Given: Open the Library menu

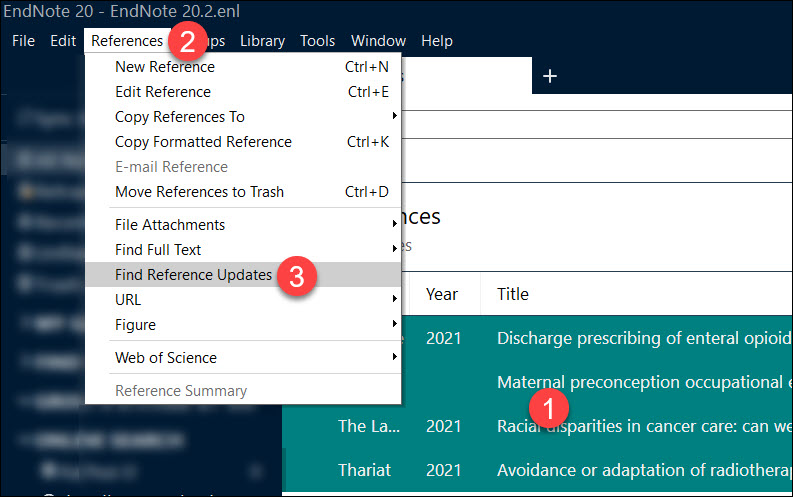Looking at the screenshot, I should pyautogui.click(x=262, y=41).
